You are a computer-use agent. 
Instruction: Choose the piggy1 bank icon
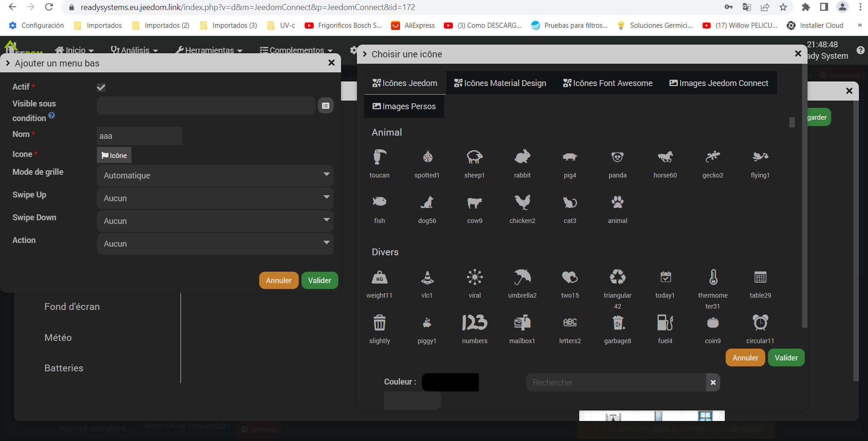(427, 323)
